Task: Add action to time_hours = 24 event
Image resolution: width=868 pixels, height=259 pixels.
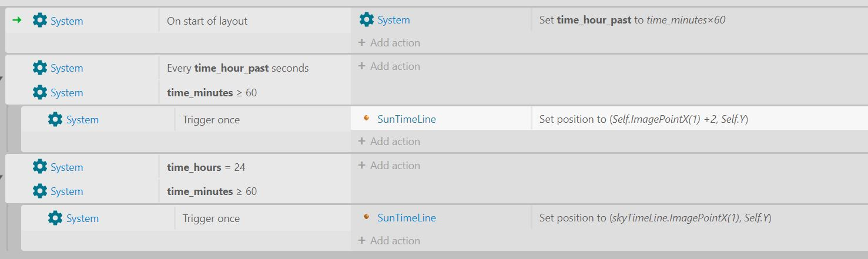Action: 389,166
